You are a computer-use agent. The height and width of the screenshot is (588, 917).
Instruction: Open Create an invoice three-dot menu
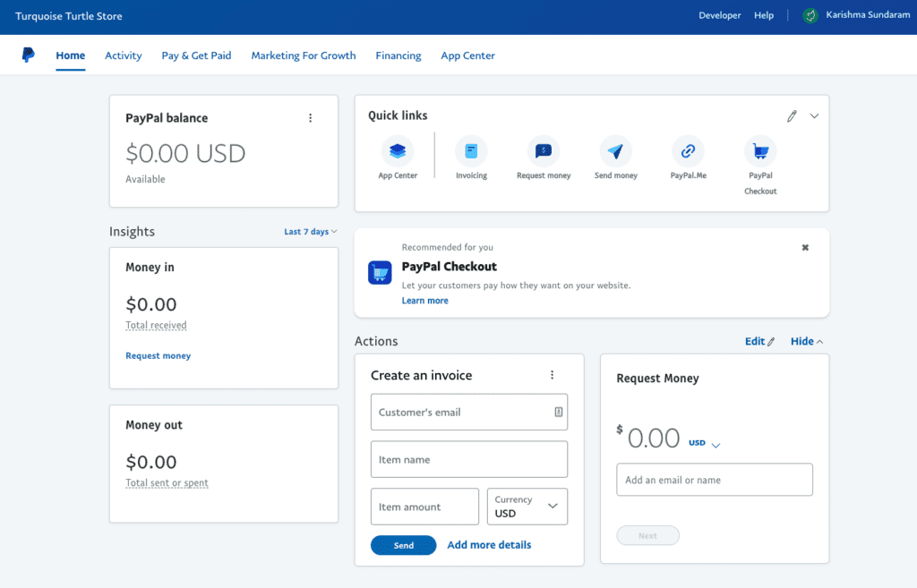(552, 375)
